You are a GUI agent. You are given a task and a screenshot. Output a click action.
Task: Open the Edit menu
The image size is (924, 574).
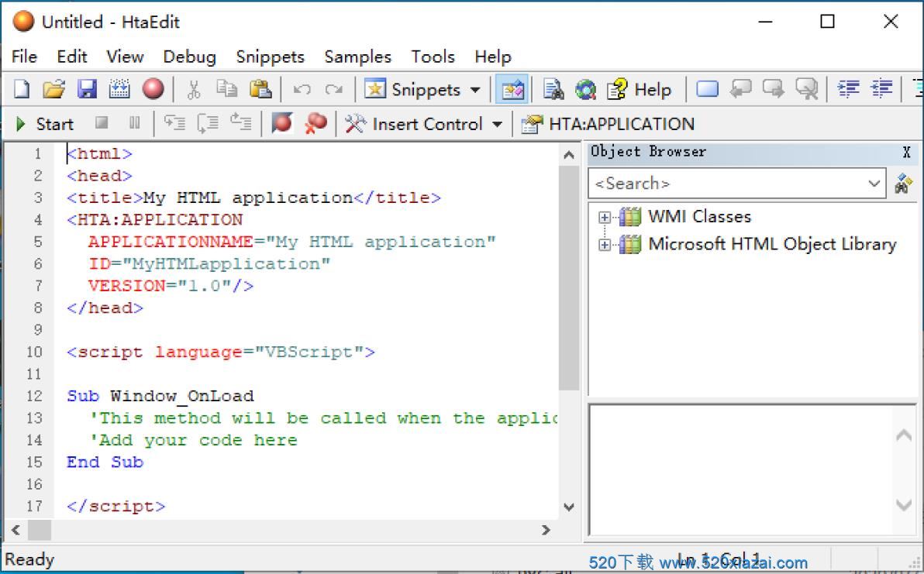coord(72,57)
